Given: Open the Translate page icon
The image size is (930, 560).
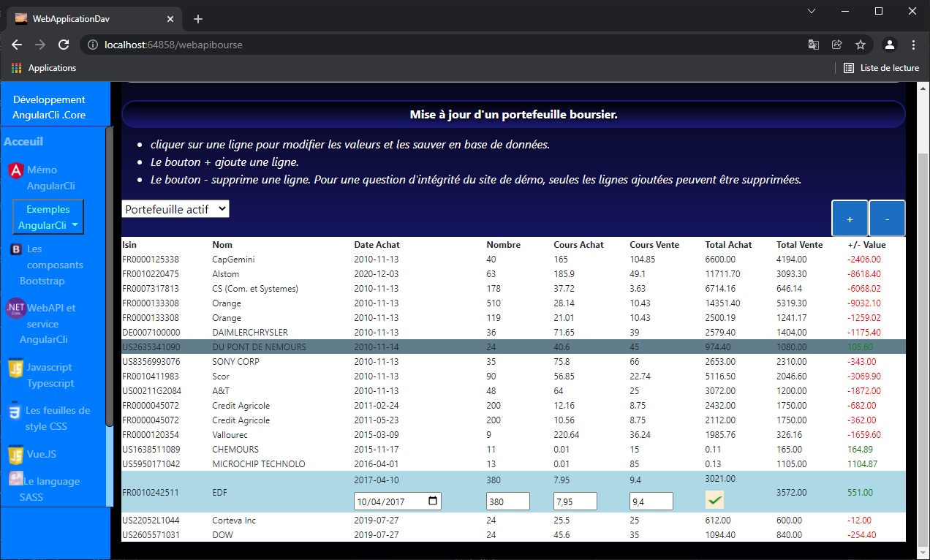Looking at the screenshot, I should tap(814, 45).
